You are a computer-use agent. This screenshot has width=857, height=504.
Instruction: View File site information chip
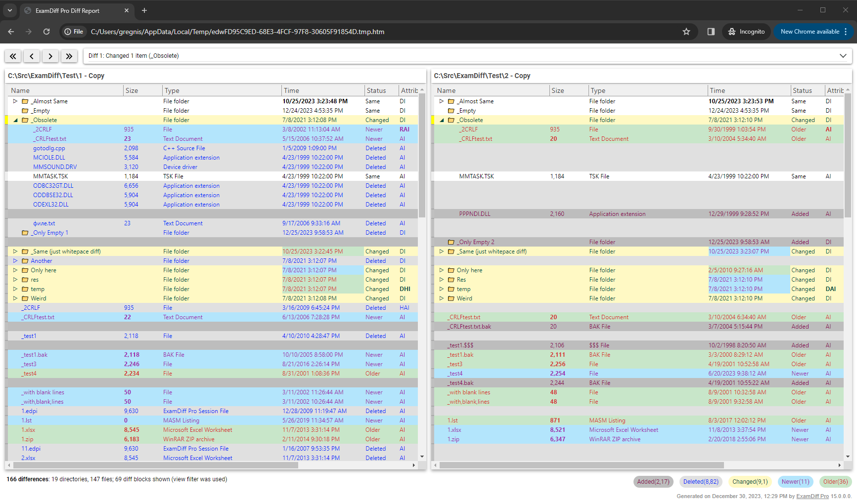pos(74,32)
